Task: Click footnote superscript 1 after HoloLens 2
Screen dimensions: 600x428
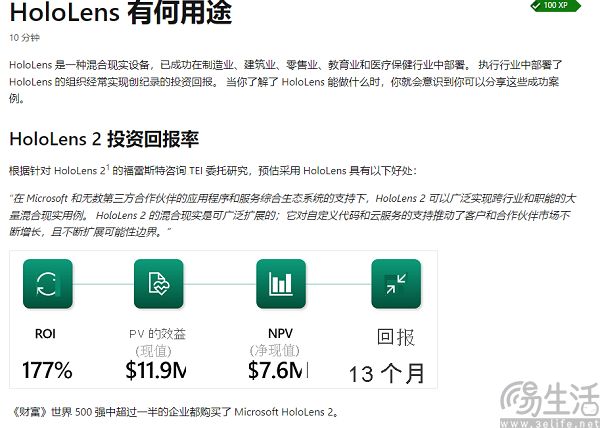Action: pyautogui.click(x=108, y=166)
